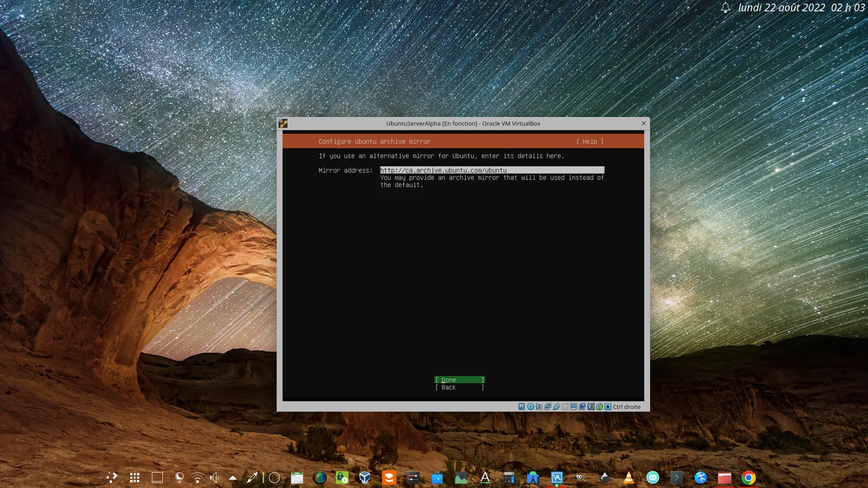Click the display monitor status icon
Viewport: 868px width, 488px height.
coord(574,407)
